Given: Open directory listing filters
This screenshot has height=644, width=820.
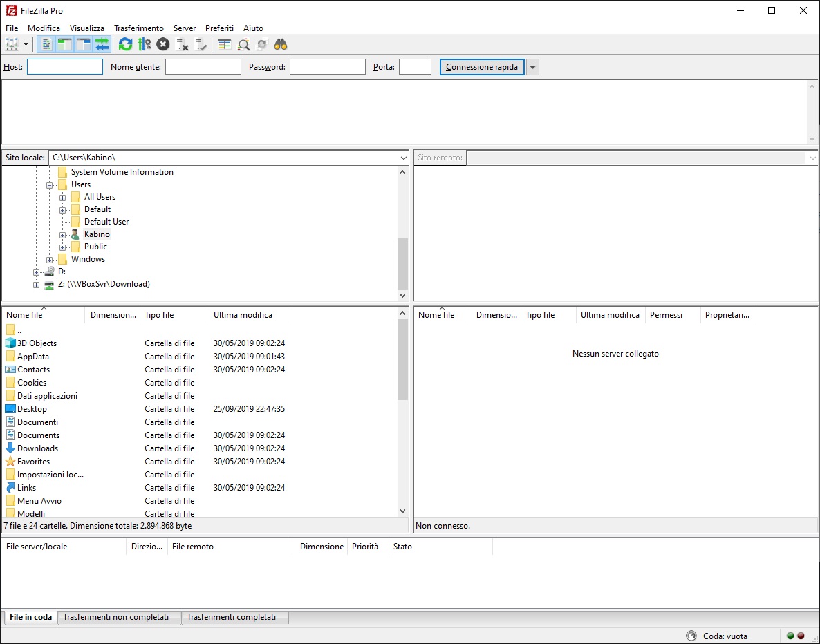Looking at the screenshot, I should pyautogui.click(x=224, y=44).
